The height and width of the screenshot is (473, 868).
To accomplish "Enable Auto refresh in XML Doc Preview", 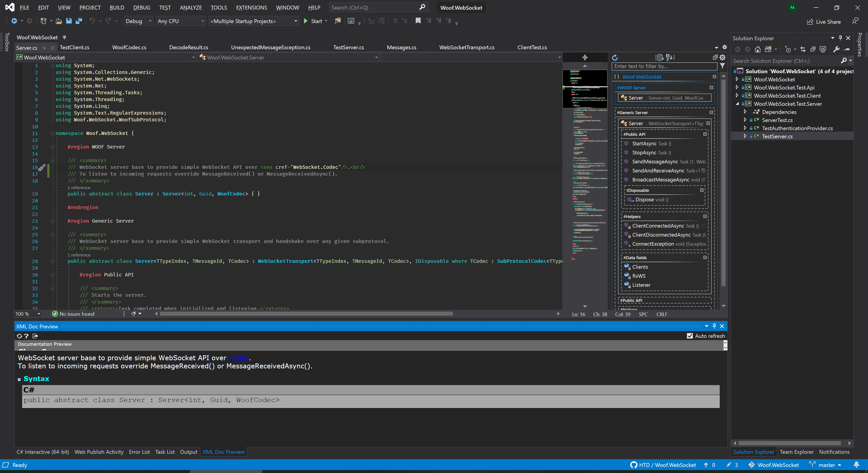I will tap(690, 336).
